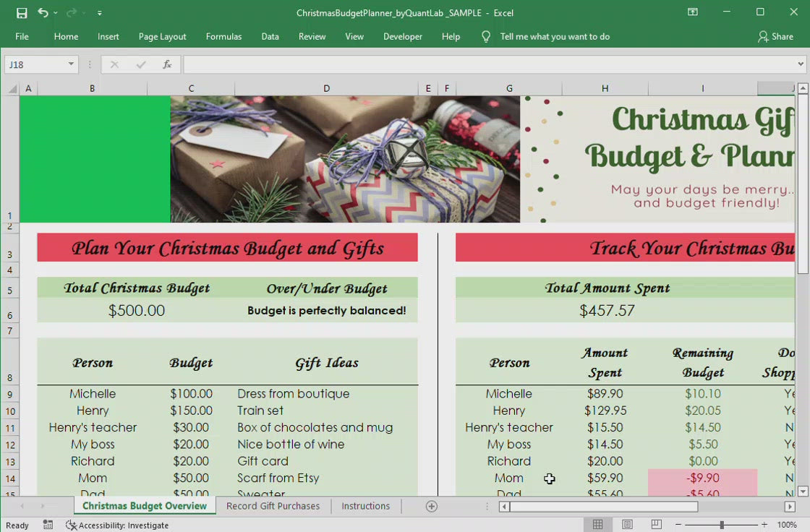Click Accessibility: Investigate in status bar

(x=117, y=525)
